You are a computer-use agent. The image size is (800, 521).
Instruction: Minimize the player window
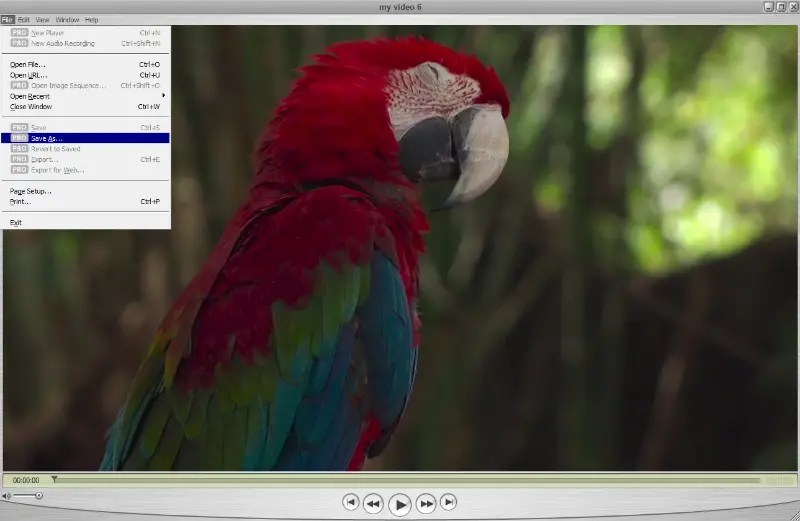click(x=769, y=7)
